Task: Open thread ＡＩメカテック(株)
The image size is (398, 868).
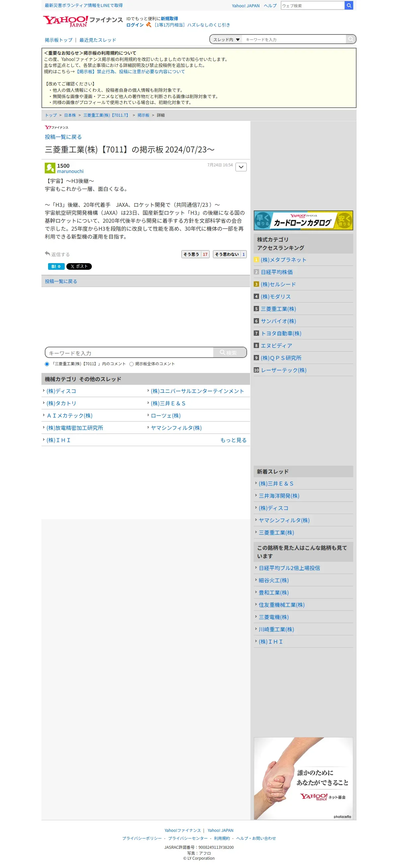Action: pyautogui.click(x=69, y=416)
